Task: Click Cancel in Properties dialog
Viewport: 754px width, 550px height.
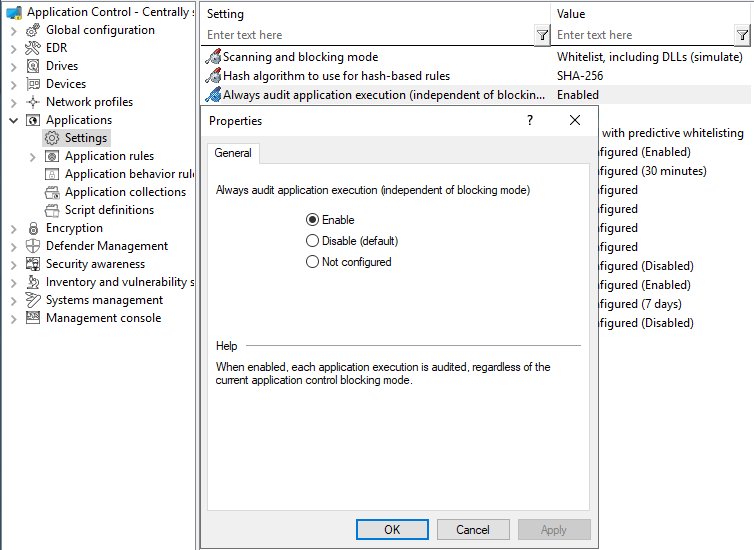Action: (473, 530)
